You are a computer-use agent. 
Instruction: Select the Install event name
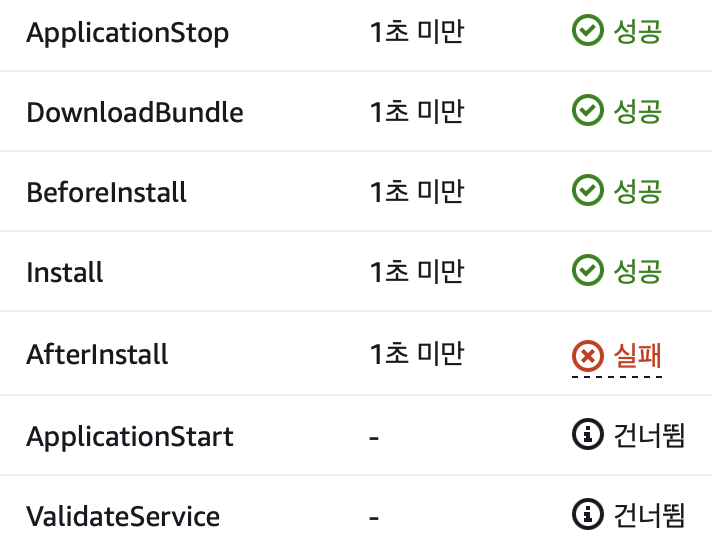point(64,272)
